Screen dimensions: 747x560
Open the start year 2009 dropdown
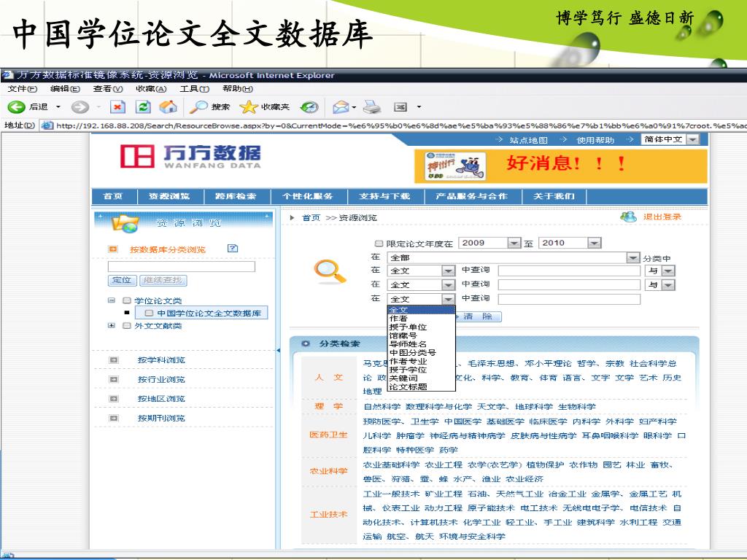click(514, 244)
